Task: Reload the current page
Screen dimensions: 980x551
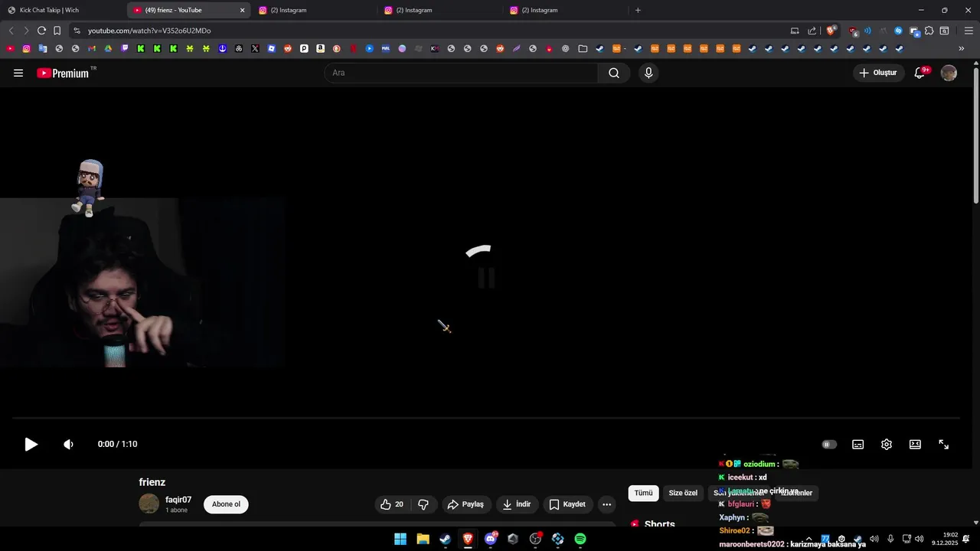Action: [41, 31]
